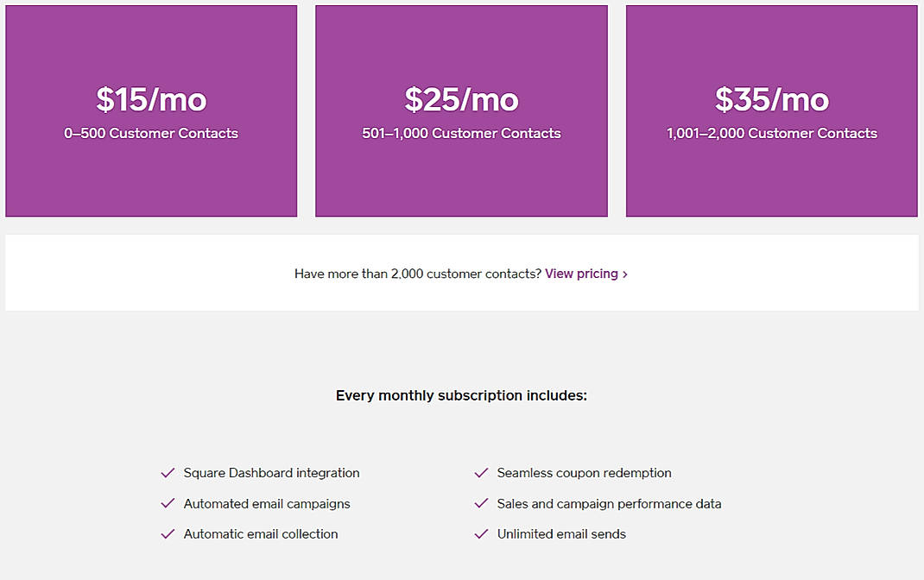Click the 0–500 Customer Contacts label
Image resolution: width=924 pixels, height=580 pixels.
coord(151,133)
